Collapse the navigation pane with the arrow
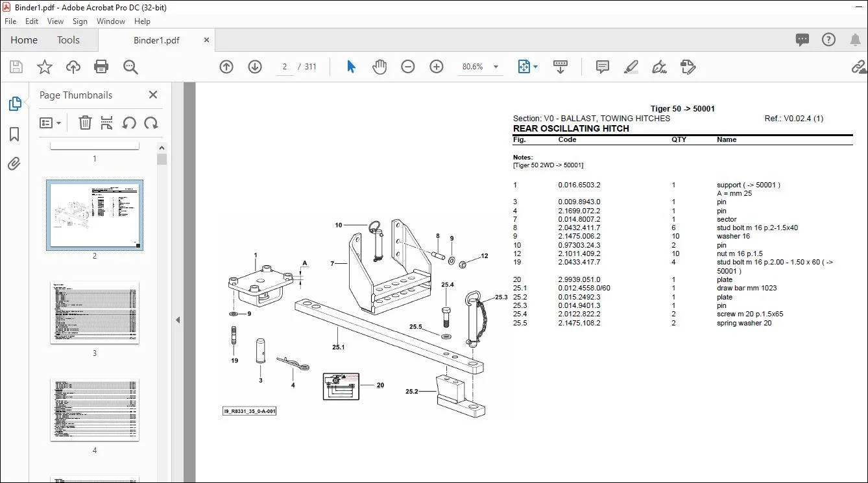 [x=178, y=320]
